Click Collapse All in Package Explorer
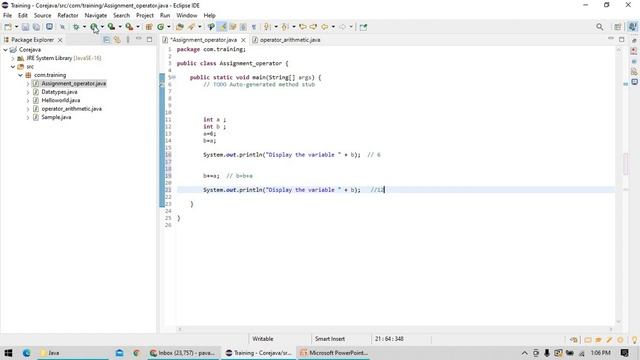Image resolution: width=640 pixels, height=360 pixels. [107, 40]
